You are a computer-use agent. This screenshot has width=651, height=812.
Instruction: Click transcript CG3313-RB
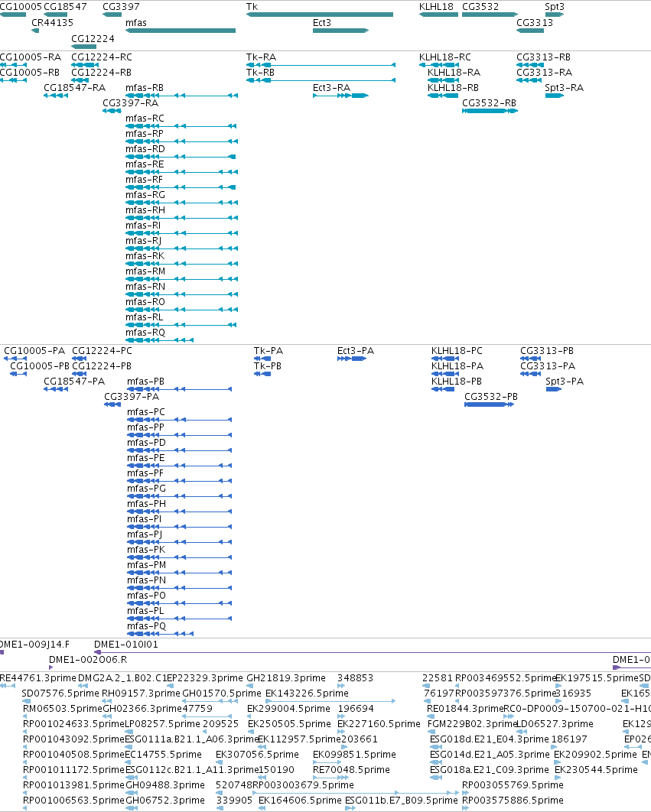click(543, 57)
